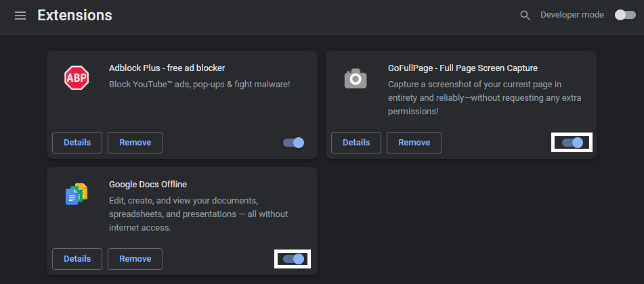Click the Google Docs Offline icon

77,195
